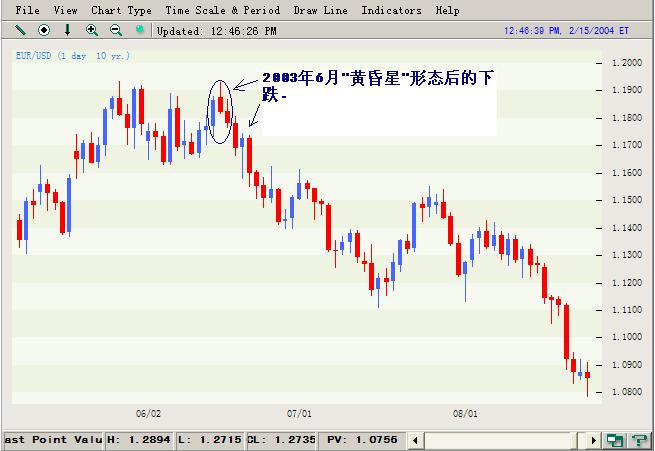655x451 pixels.
Task: Click the 1.0900 price axis label
Action: pos(627,365)
